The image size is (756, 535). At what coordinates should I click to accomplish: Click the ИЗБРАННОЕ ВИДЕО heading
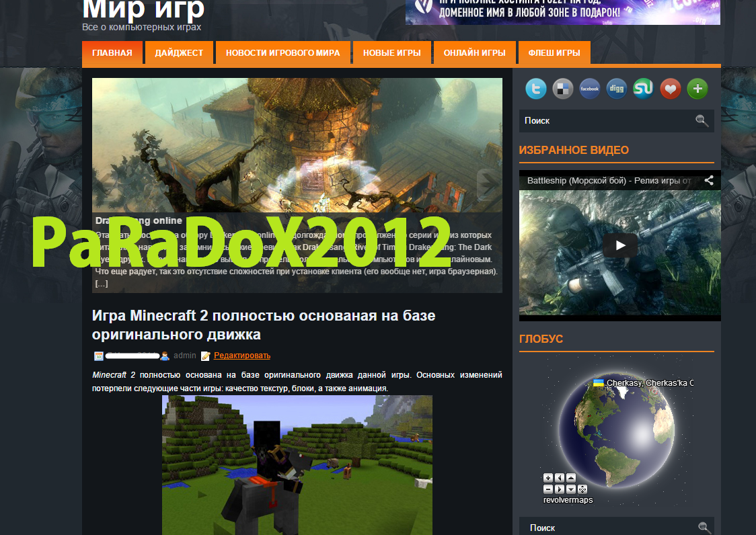[574, 150]
